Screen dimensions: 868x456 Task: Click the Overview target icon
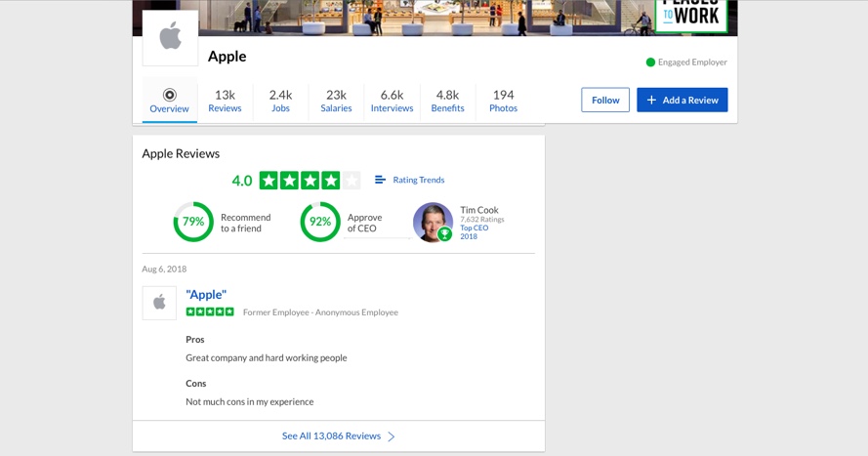pyautogui.click(x=169, y=95)
